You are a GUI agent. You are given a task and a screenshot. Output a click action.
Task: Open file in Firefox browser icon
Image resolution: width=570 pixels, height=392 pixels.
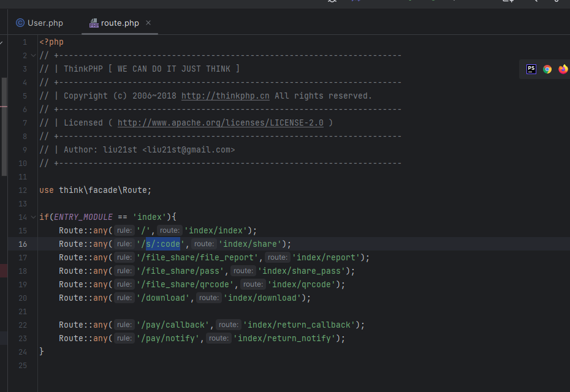point(563,69)
